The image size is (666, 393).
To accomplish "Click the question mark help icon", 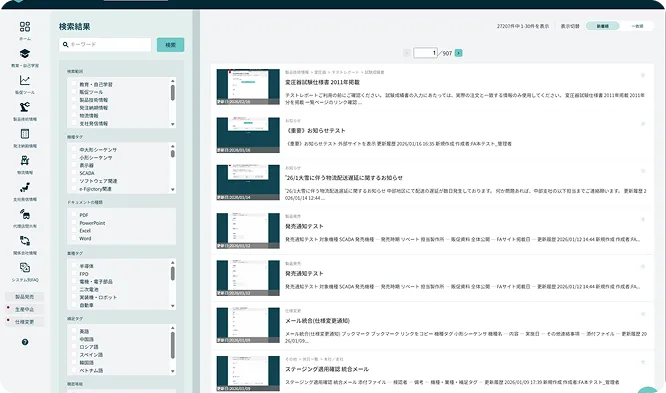I will click(25, 342).
